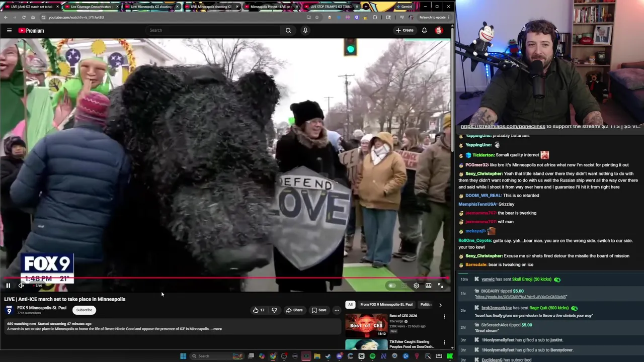Switch to the Minneapolis Protest - LIVE tab
The width and height of the screenshot is (644, 362).
[x=272, y=7]
